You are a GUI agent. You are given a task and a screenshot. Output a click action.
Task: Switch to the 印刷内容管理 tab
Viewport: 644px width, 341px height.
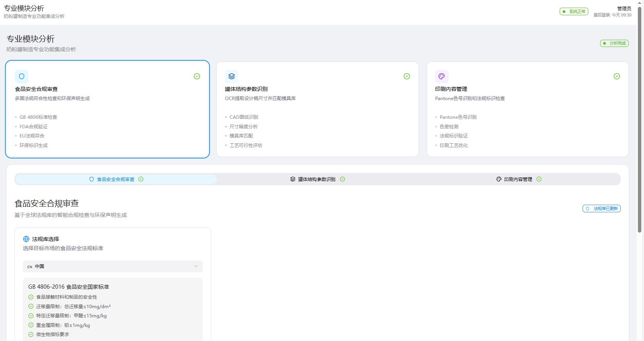click(518, 179)
